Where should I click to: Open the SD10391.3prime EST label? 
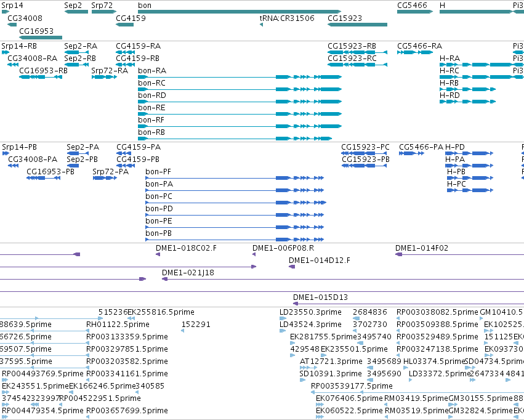click(x=331, y=374)
